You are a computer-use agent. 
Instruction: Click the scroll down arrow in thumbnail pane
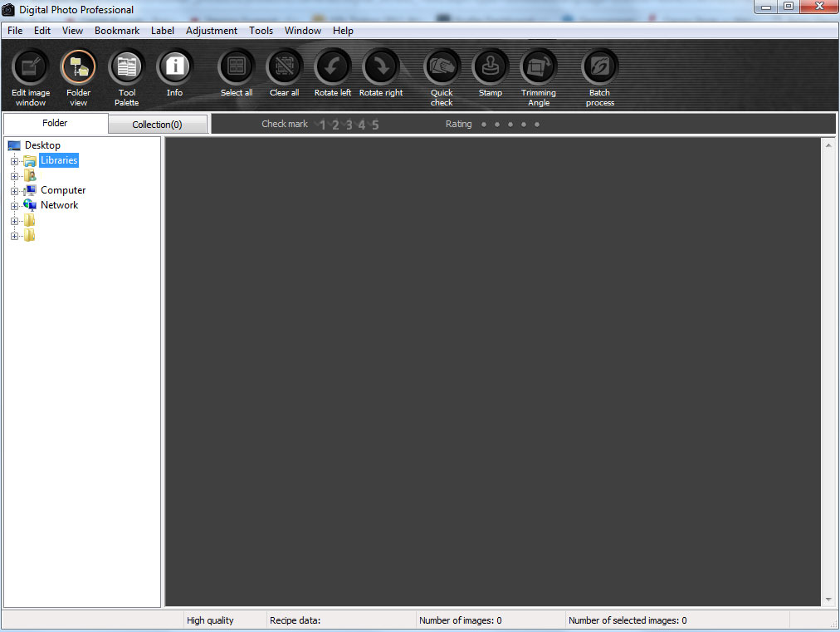pyautogui.click(x=828, y=600)
